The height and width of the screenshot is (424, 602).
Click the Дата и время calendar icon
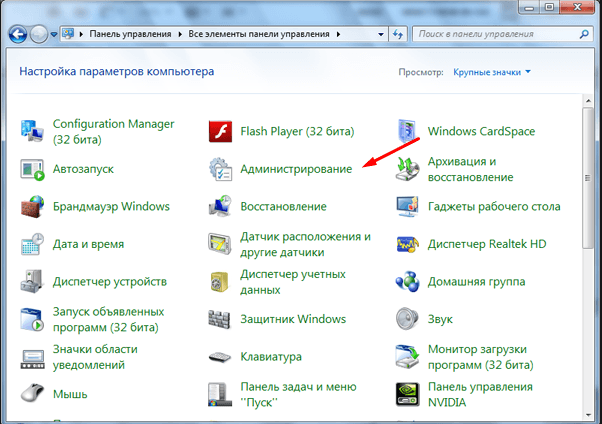pos(33,244)
